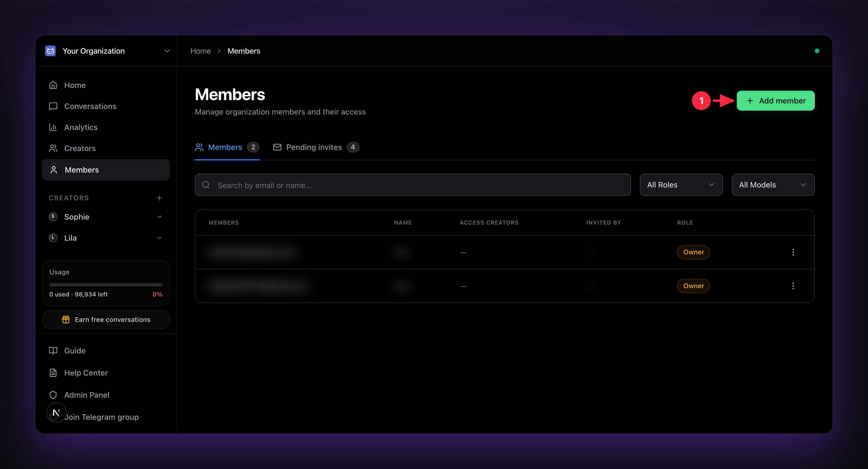This screenshot has height=469, width=868.
Task: Click the plus icon in Add member
Action: (750, 101)
